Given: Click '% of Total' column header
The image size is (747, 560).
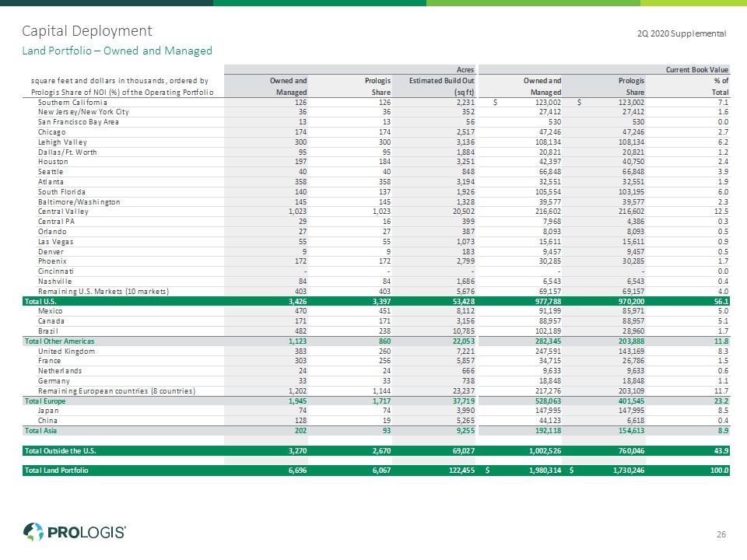Looking at the screenshot, I should click(x=721, y=86).
